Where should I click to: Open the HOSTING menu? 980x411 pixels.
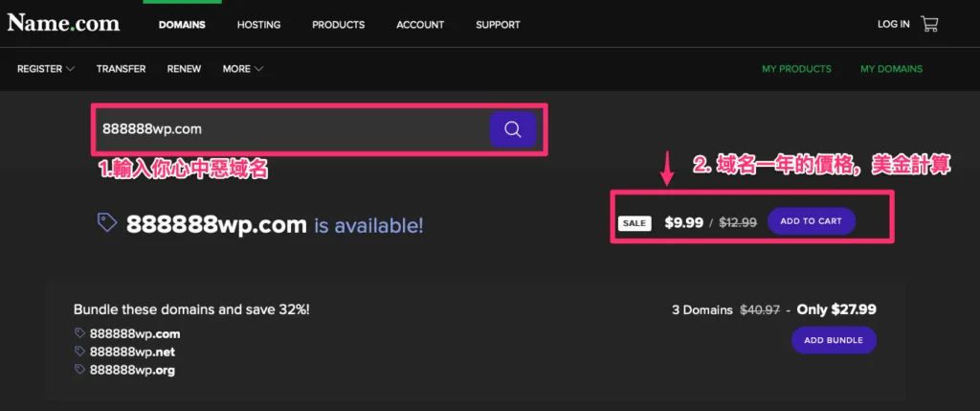point(258,25)
